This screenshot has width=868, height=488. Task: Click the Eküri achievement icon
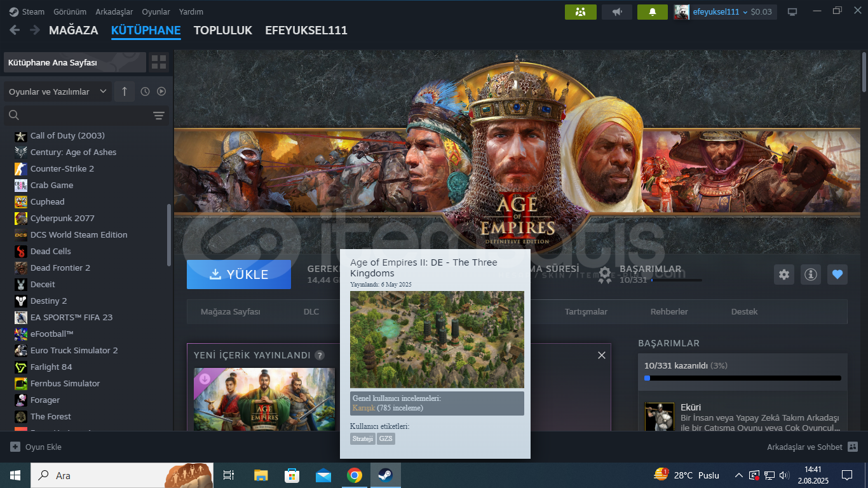click(x=659, y=417)
